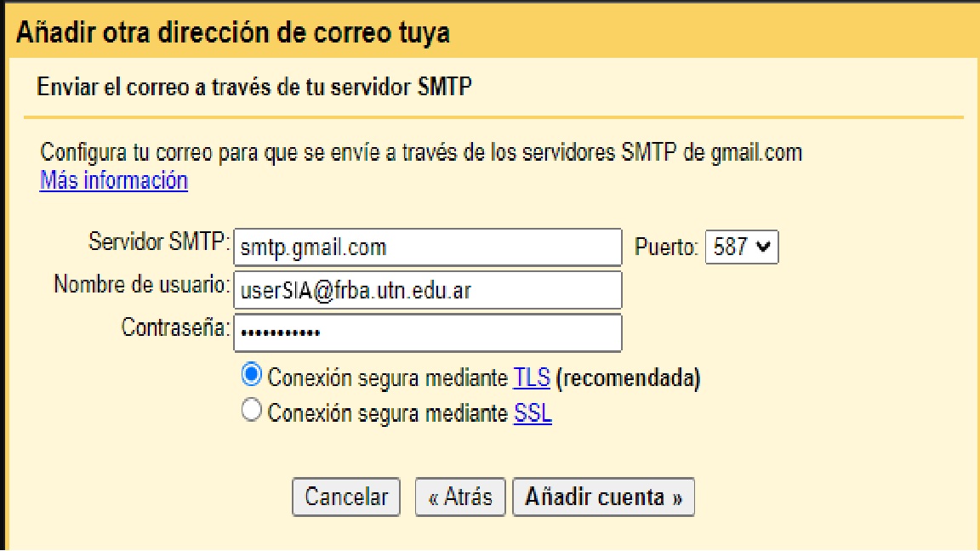Go back with the « Atrás button
The image size is (980, 551).
coord(460,497)
